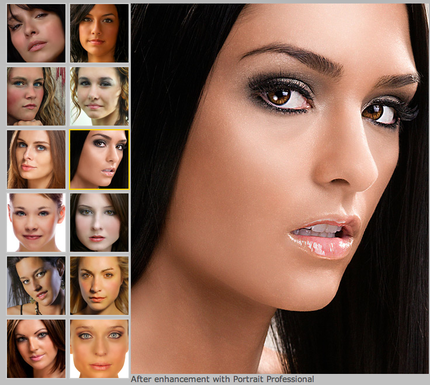Viewport: 430px width, 385px height.
Task: Pick the orange-toned blonde wavy hair thumbnail
Action: 99,286
